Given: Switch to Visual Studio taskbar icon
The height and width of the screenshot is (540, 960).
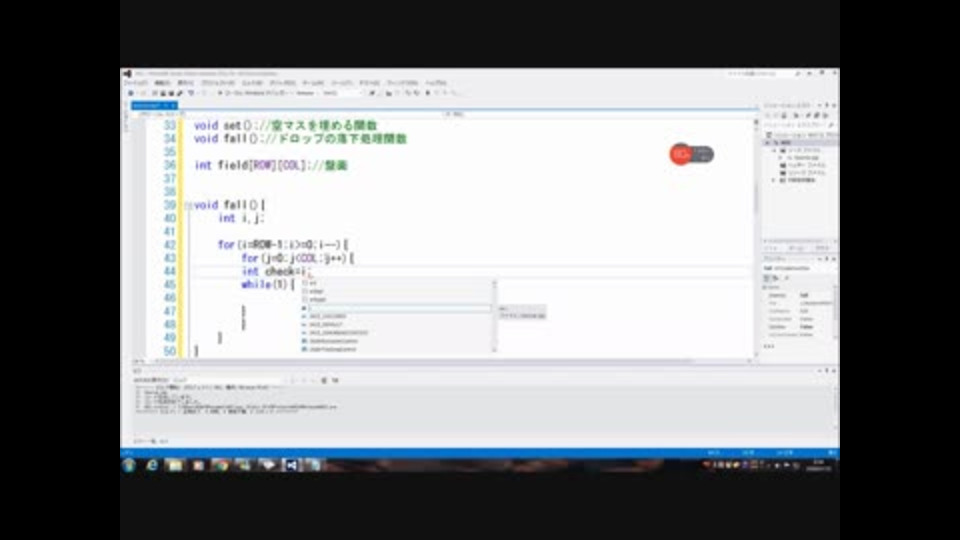Looking at the screenshot, I should (x=291, y=465).
